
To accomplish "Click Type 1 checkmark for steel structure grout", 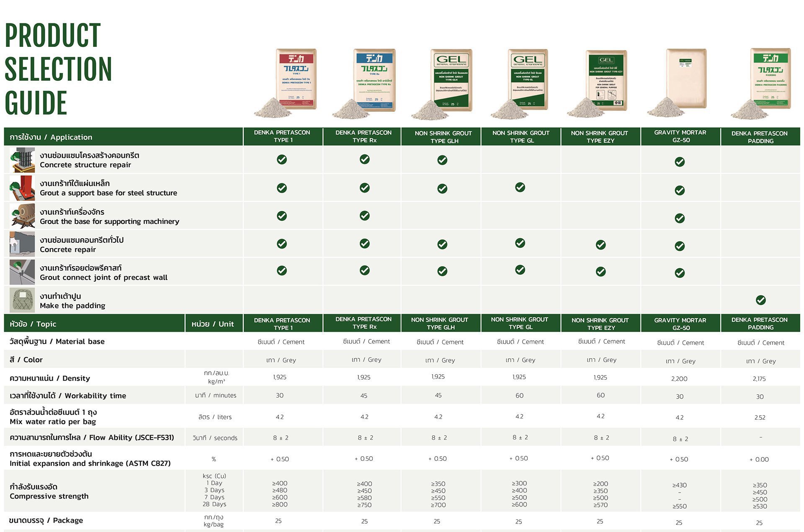I will pyautogui.click(x=282, y=188).
